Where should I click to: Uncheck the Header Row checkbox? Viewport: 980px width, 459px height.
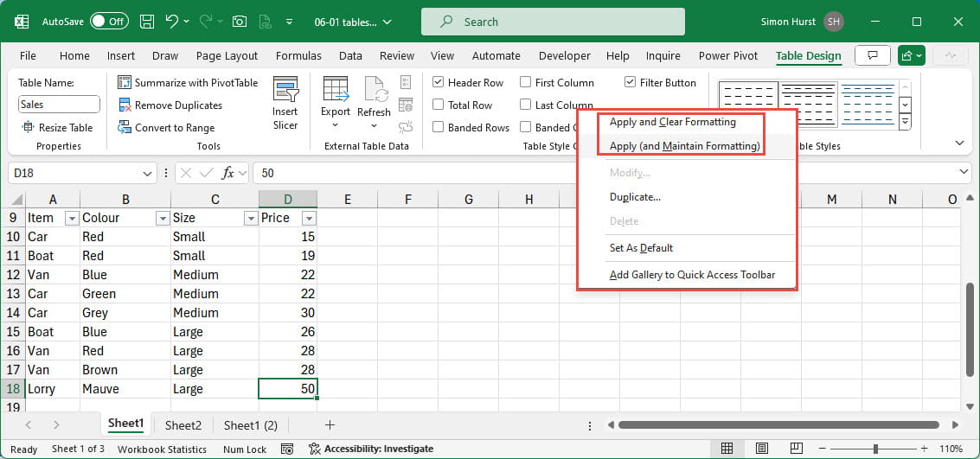point(439,83)
